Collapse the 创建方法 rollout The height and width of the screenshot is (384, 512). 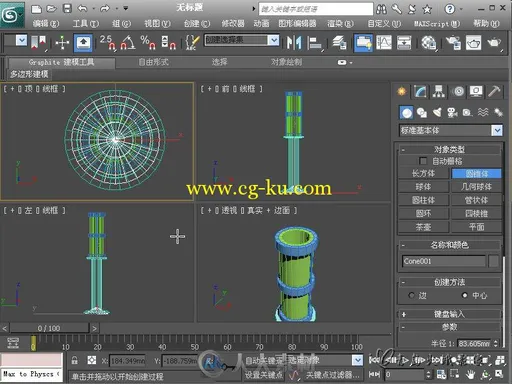449,282
